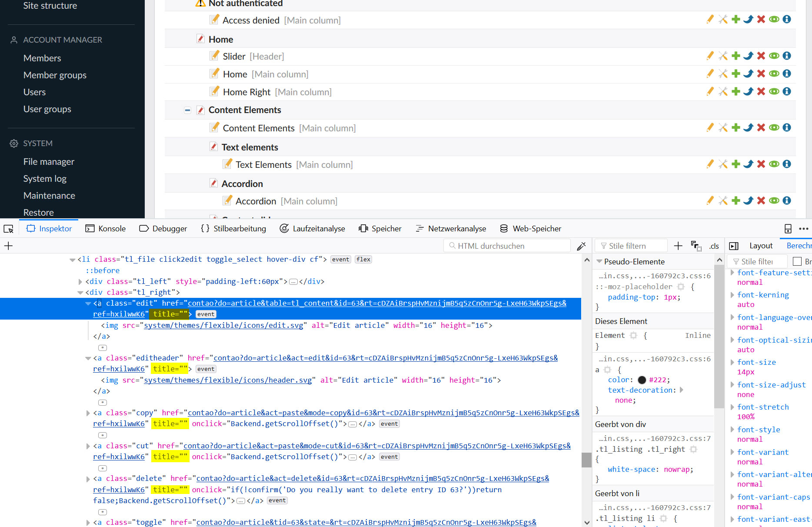Delete the Accordion article via red X
The width and height of the screenshot is (812, 527).
pos(761,200)
